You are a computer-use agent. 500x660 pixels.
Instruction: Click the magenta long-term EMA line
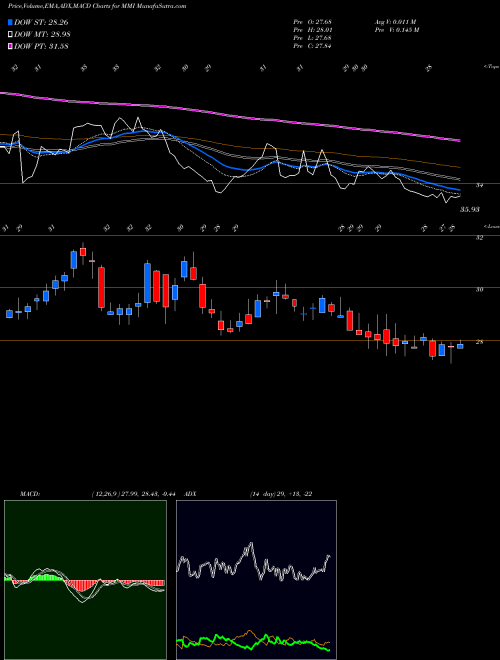coord(230,115)
